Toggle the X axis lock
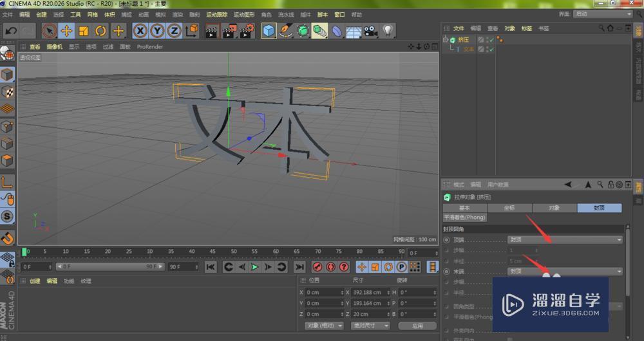This screenshot has height=341, width=644. (140, 30)
